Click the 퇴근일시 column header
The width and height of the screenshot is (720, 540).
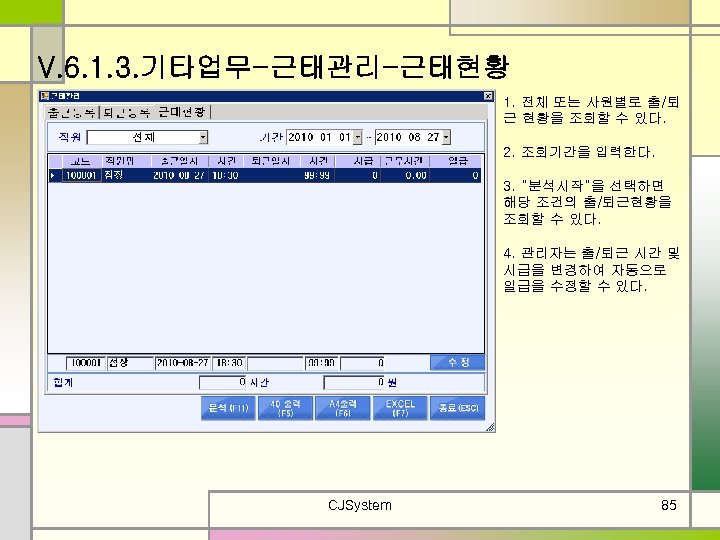tap(271, 161)
